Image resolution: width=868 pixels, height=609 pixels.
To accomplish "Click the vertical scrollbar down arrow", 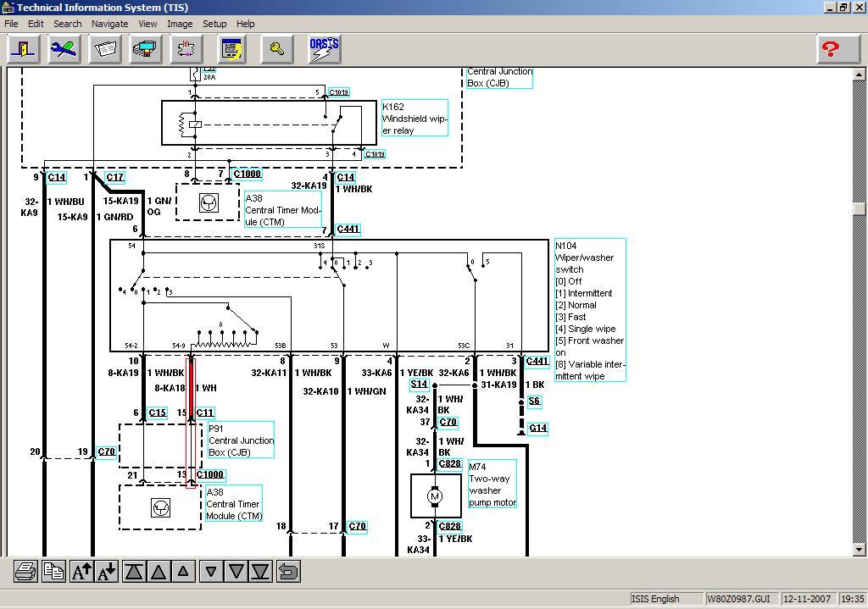I will pyautogui.click(x=860, y=550).
